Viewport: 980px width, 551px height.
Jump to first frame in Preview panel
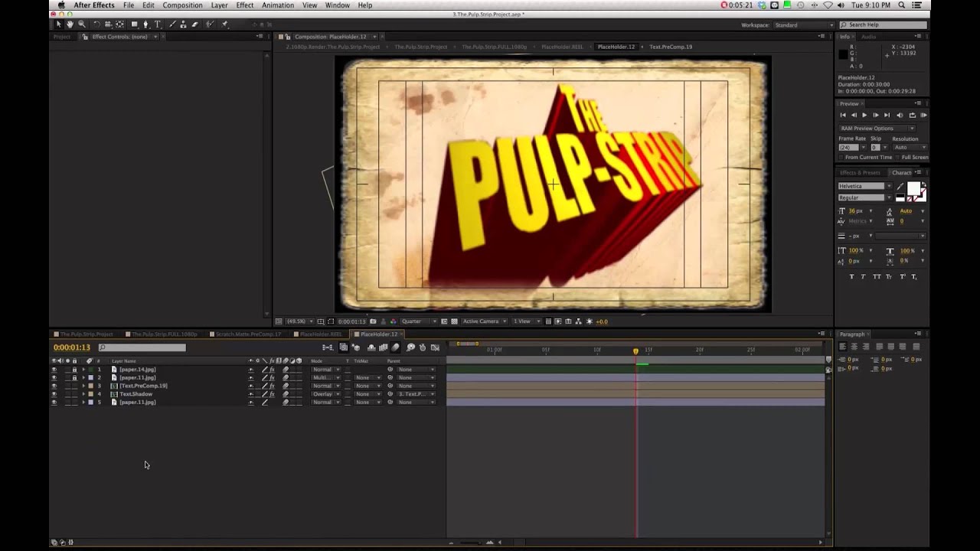coord(844,116)
